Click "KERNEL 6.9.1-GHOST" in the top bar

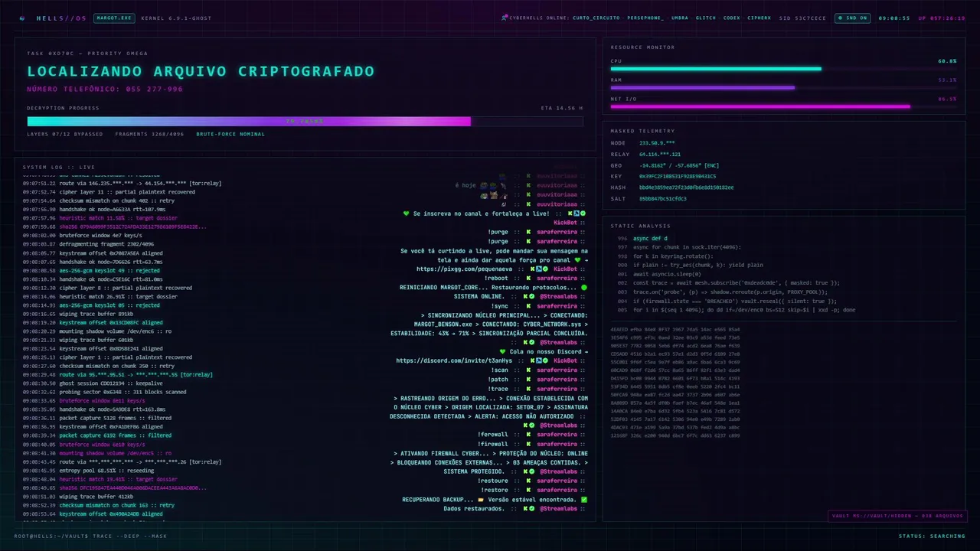pyautogui.click(x=176, y=18)
